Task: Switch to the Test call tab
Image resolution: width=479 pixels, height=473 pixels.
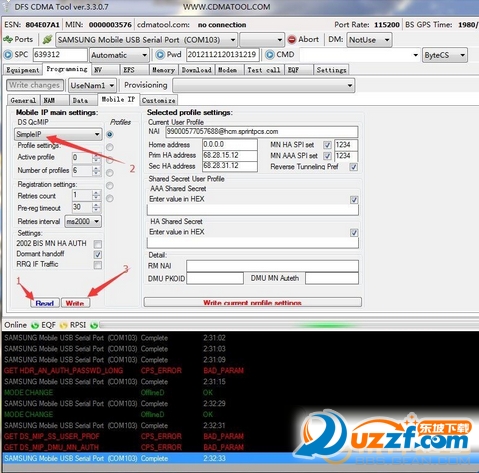Action: [x=264, y=70]
